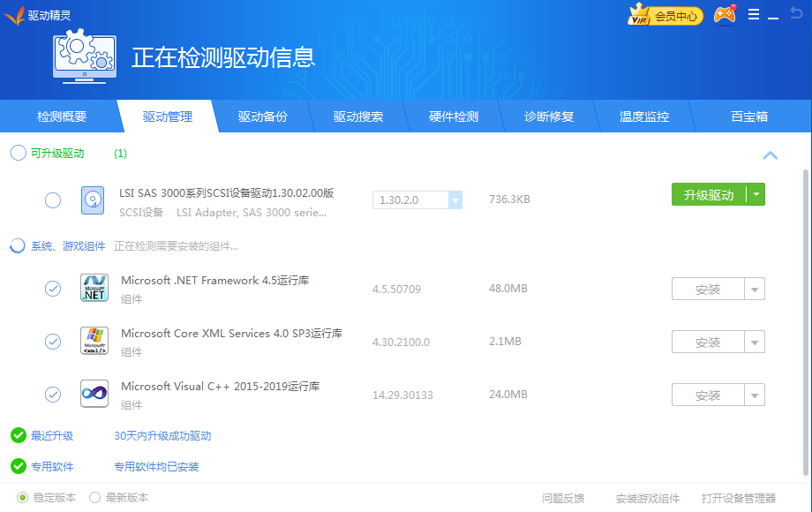Check the LSI SAS 3000 driver checkbox
Image resolution: width=812 pixels, height=512 pixels.
[53, 200]
